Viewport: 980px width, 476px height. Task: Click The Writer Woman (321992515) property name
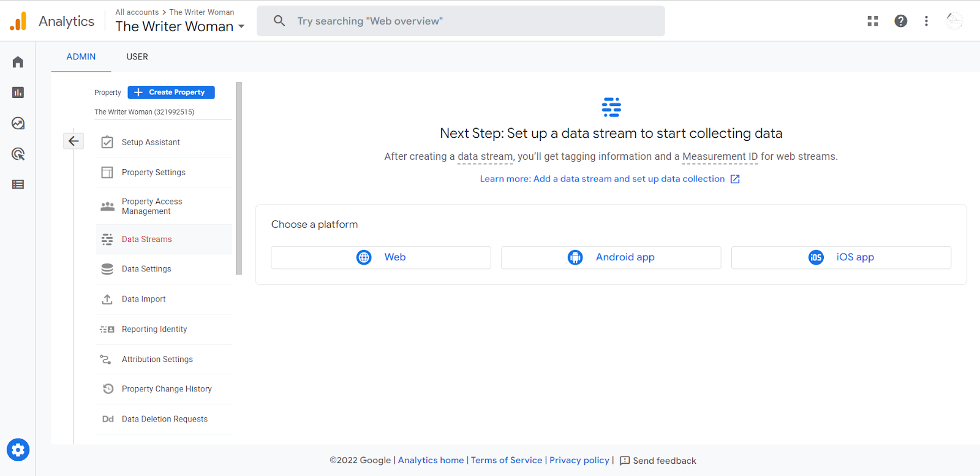coord(144,112)
